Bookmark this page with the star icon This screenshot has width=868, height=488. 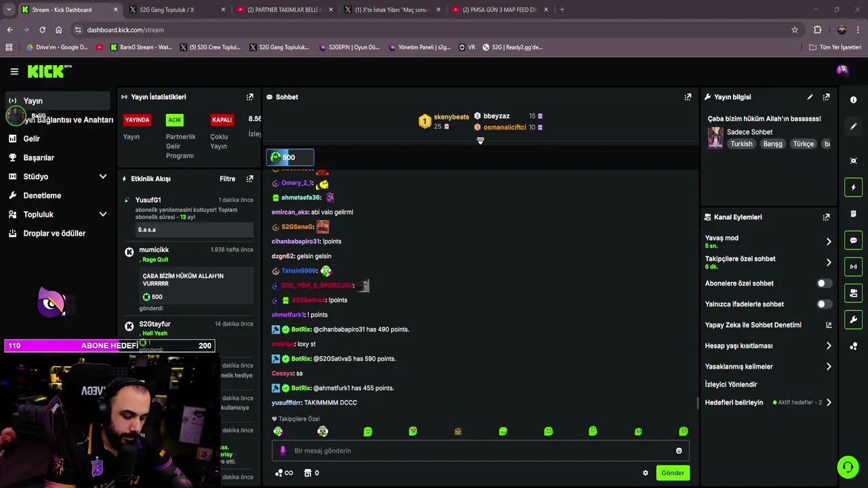(x=795, y=30)
